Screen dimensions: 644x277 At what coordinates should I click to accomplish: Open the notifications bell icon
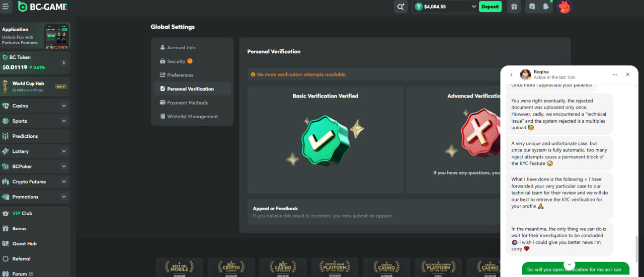point(546,7)
